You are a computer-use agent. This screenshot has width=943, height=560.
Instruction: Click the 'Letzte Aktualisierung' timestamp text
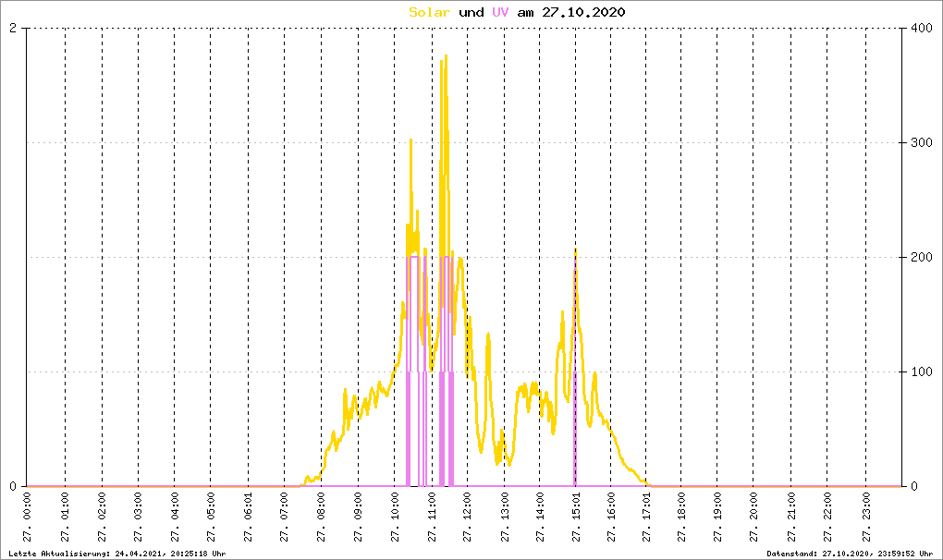pyautogui.click(x=117, y=554)
